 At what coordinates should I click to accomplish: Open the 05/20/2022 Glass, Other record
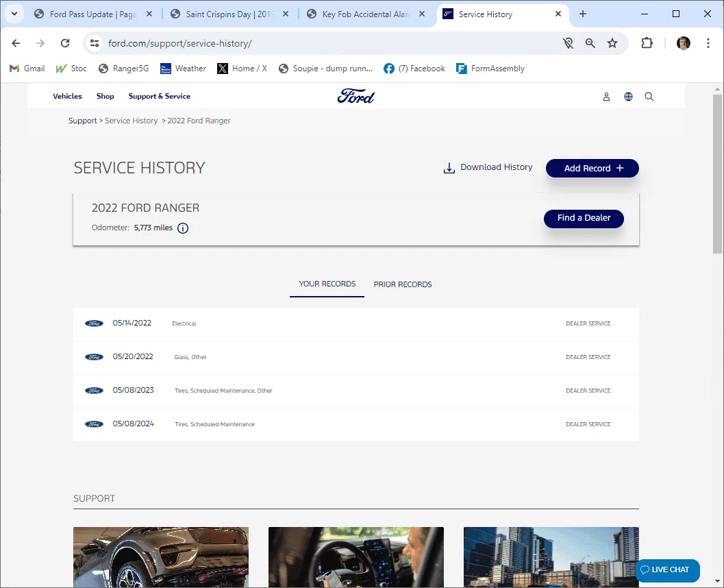coord(356,358)
